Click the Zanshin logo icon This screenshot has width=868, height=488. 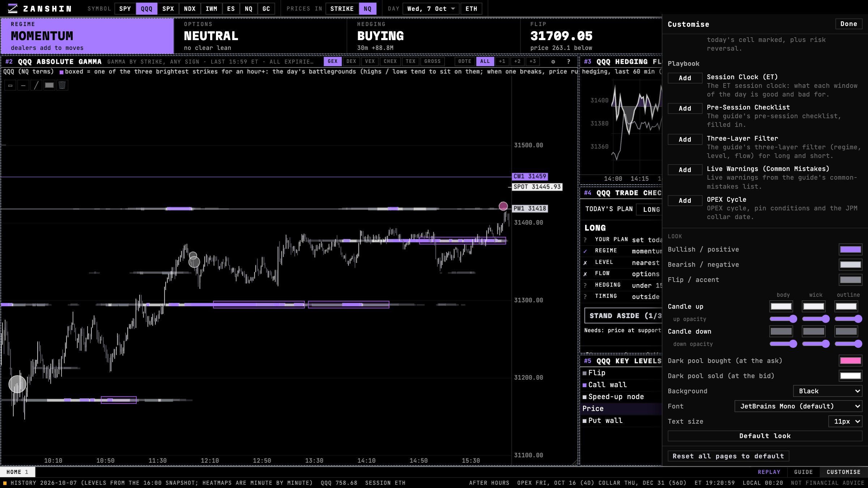[x=13, y=8]
